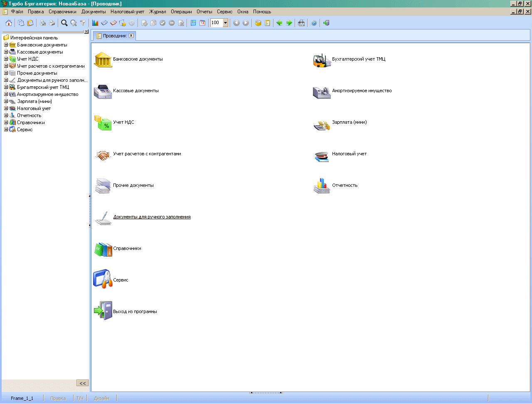Click the green left arrow icon
Screen dimensions: 532x404
[279, 23]
